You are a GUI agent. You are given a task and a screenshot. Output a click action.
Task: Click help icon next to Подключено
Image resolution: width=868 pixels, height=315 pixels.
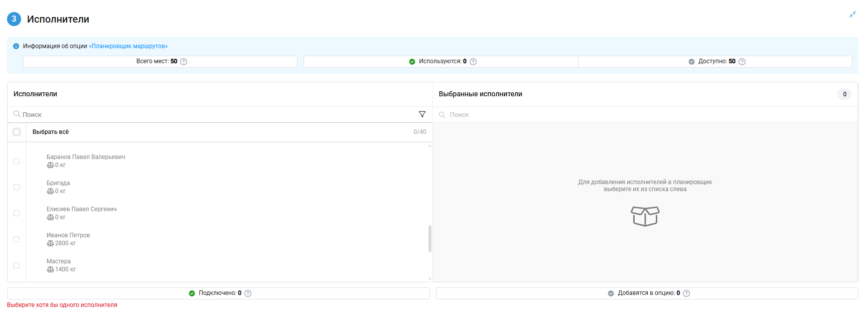pyautogui.click(x=248, y=293)
